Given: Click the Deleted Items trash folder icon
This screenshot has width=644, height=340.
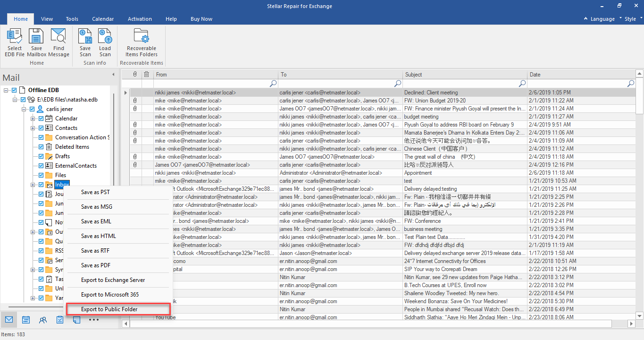Looking at the screenshot, I should [49, 147].
